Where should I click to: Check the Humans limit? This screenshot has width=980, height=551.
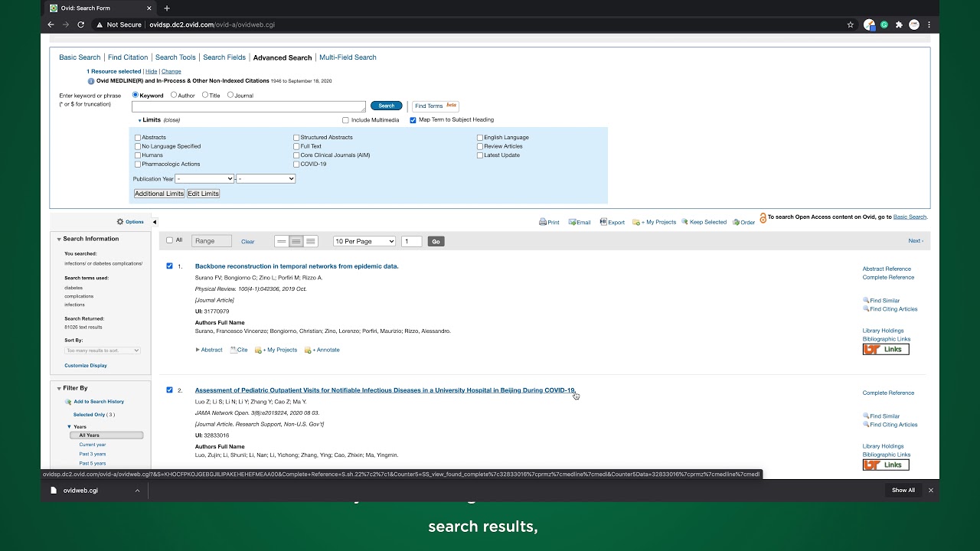[x=138, y=155]
